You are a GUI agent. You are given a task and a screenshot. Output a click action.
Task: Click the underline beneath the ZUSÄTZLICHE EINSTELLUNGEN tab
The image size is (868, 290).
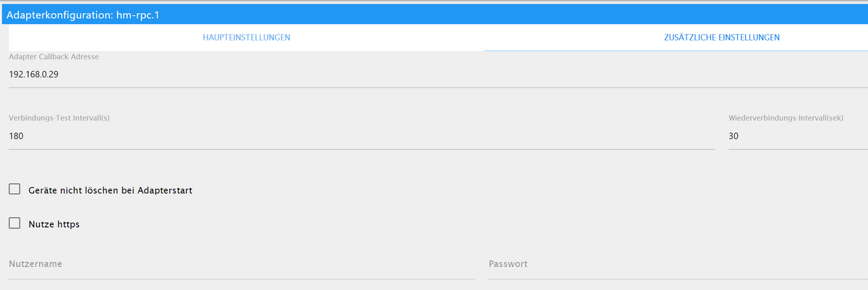(676, 51)
